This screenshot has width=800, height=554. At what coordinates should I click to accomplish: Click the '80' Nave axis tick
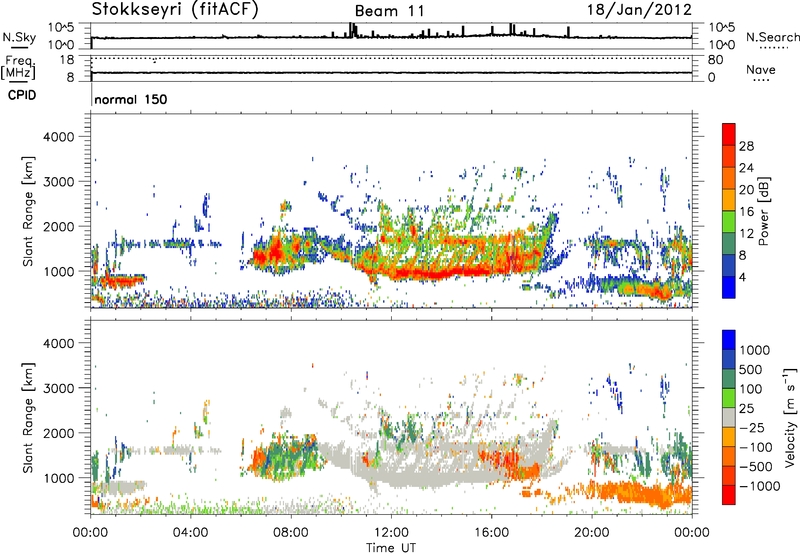[x=715, y=60]
